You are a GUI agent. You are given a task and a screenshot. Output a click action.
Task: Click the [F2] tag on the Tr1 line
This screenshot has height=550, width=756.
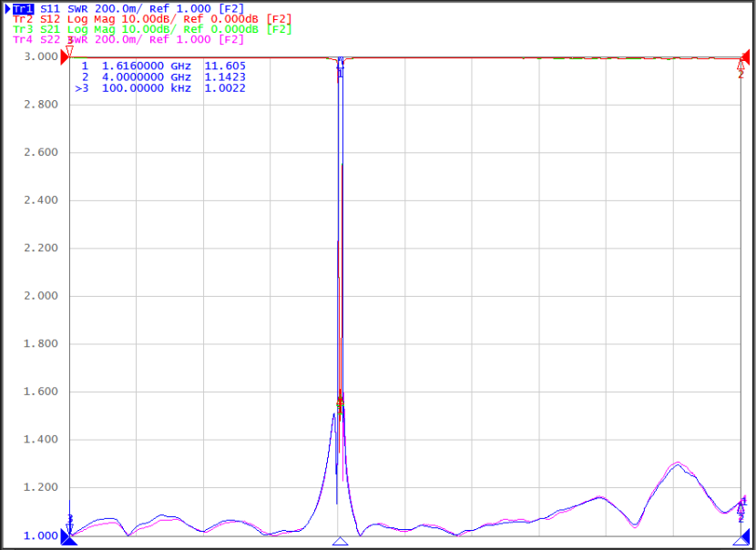(x=231, y=9)
